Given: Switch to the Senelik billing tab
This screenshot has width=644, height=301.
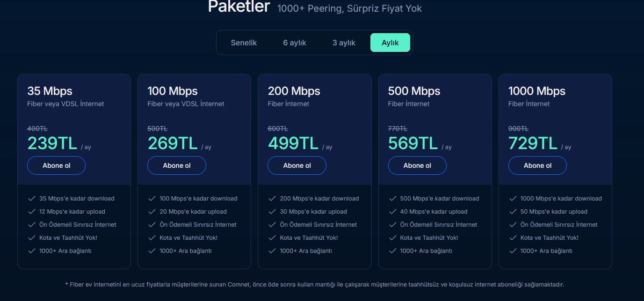Looking at the screenshot, I should (244, 43).
